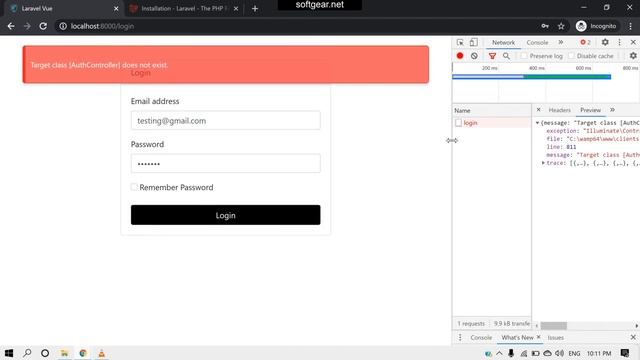Open saved passwords key icon
Screen dimensions: 640x360
(x=545, y=26)
